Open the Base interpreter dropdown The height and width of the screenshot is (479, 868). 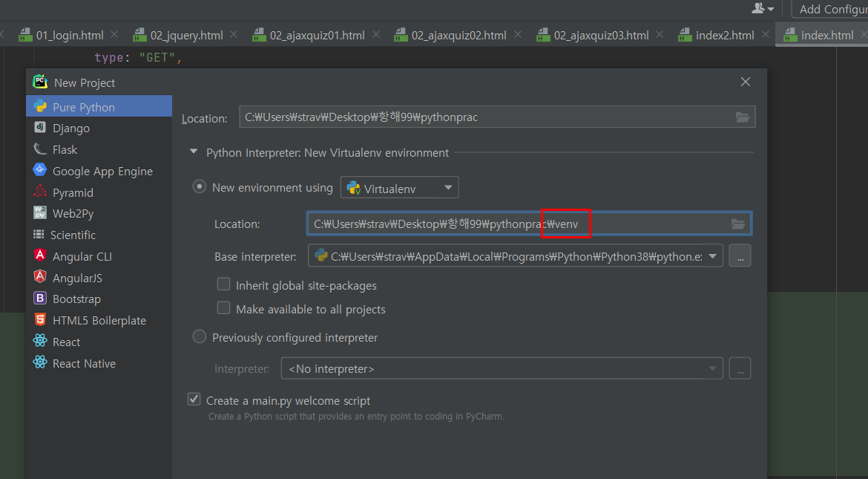coord(516,256)
